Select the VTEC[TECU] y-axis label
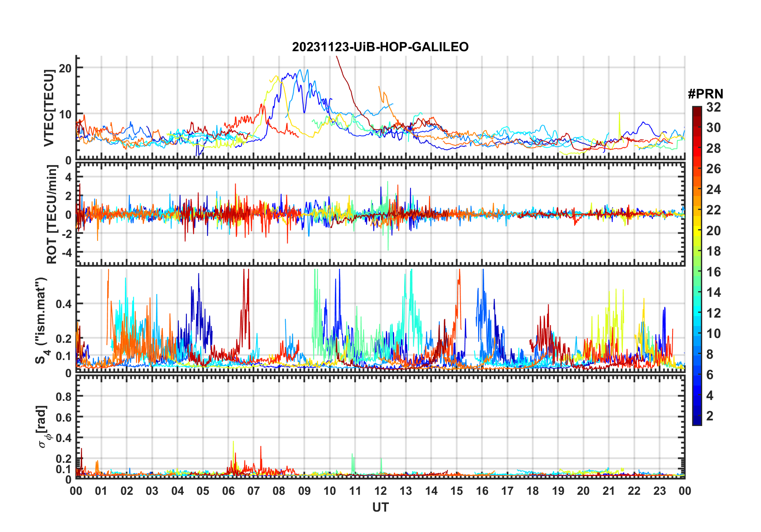The image size is (761, 532). (x=49, y=108)
